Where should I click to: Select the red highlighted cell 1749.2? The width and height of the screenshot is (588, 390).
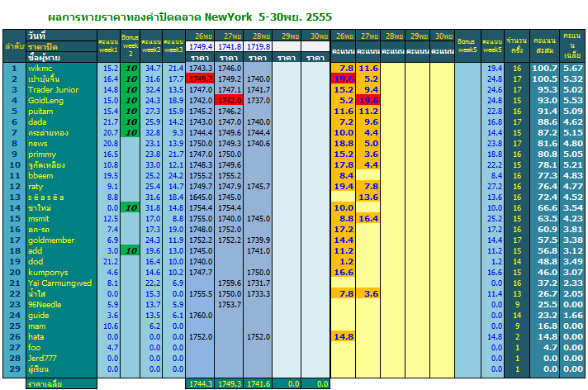200,78
